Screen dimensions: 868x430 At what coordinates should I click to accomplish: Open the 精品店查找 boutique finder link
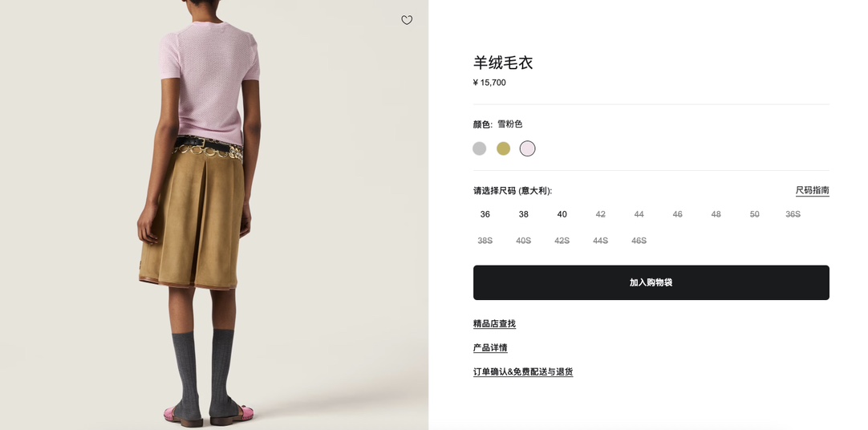tap(494, 324)
